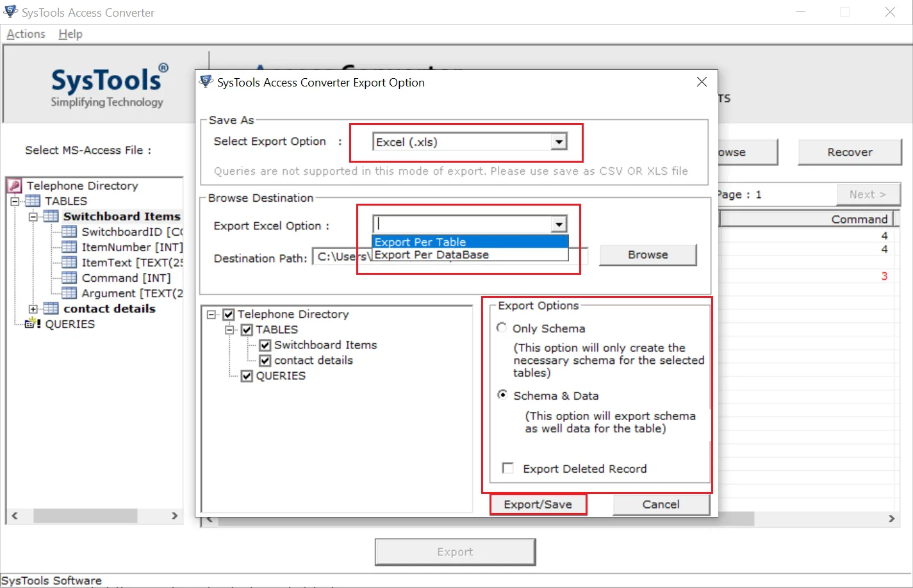This screenshot has width=913, height=588.
Task: Click the Telephone Directory database icon
Action: click(x=15, y=186)
